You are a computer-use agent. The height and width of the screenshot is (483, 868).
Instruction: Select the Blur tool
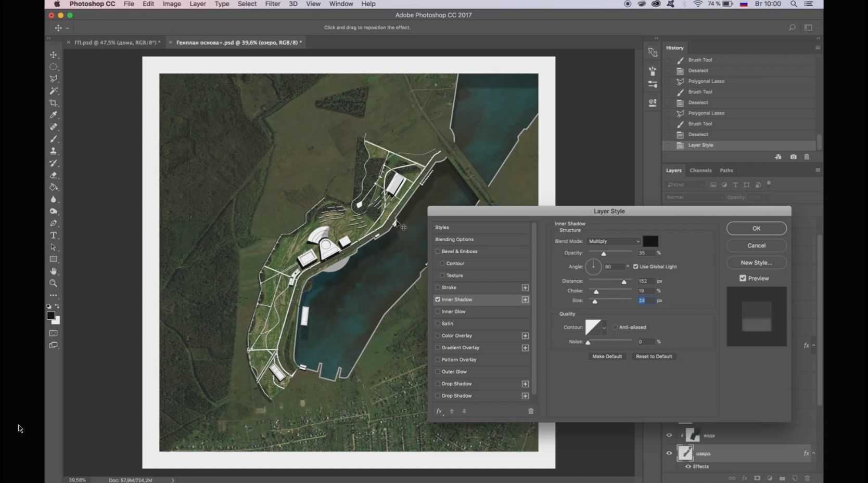coord(54,199)
